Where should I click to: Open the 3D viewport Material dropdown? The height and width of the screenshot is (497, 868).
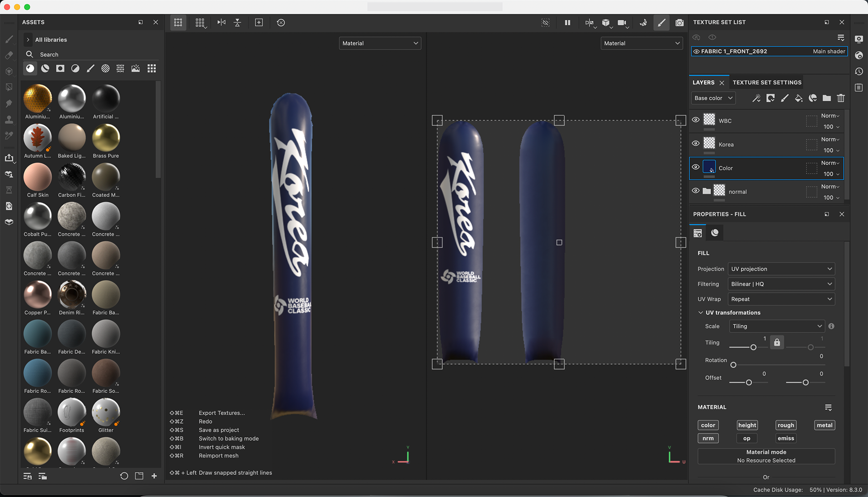click(380, 43)
